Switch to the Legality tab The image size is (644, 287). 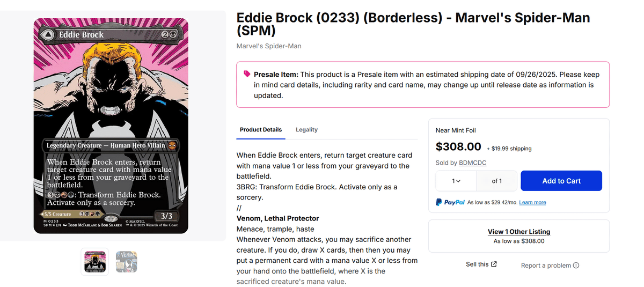point(306,130)
